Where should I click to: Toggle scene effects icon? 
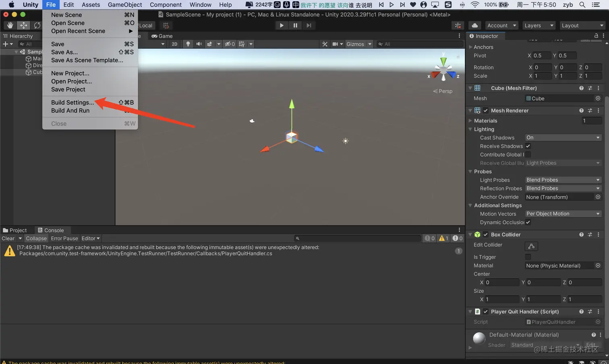coord(209,44)
